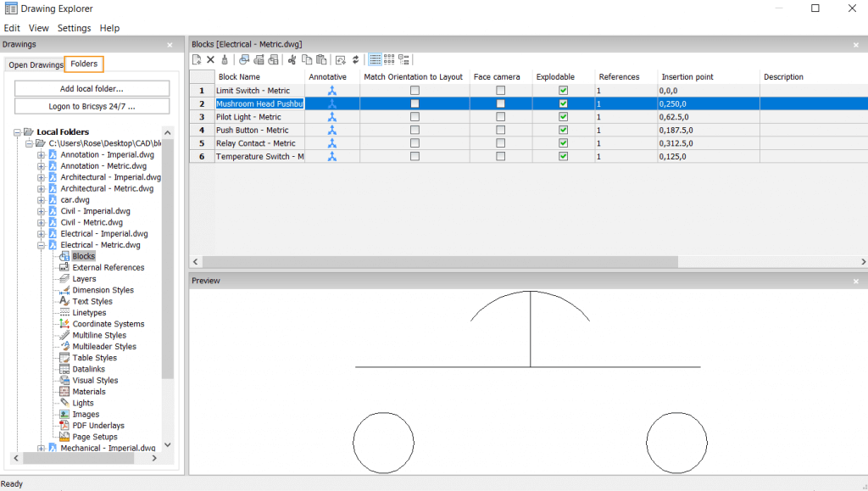Open the Settings menu
The width and height of the screenshot is (868, 491).
point(74,27)
